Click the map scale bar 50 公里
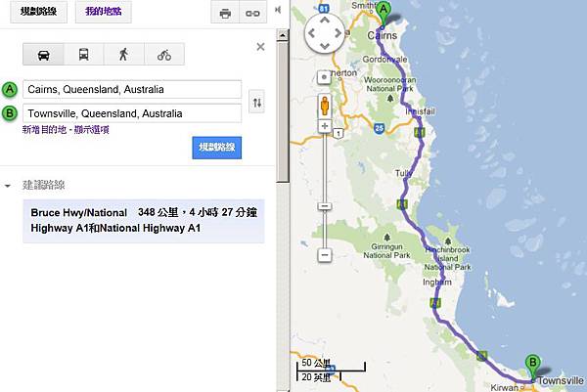Screen dimensions: 587x392 coord(331,365)
